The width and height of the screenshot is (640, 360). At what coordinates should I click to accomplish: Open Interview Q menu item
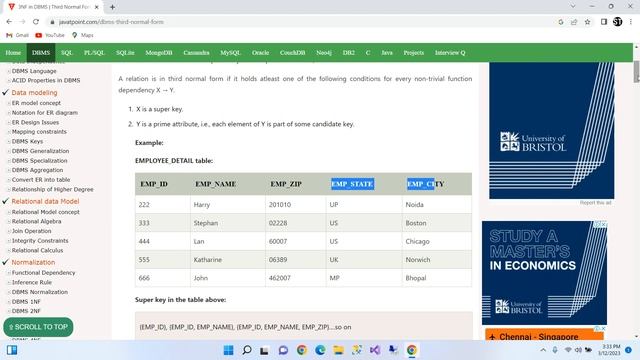(x=450, y=53)
